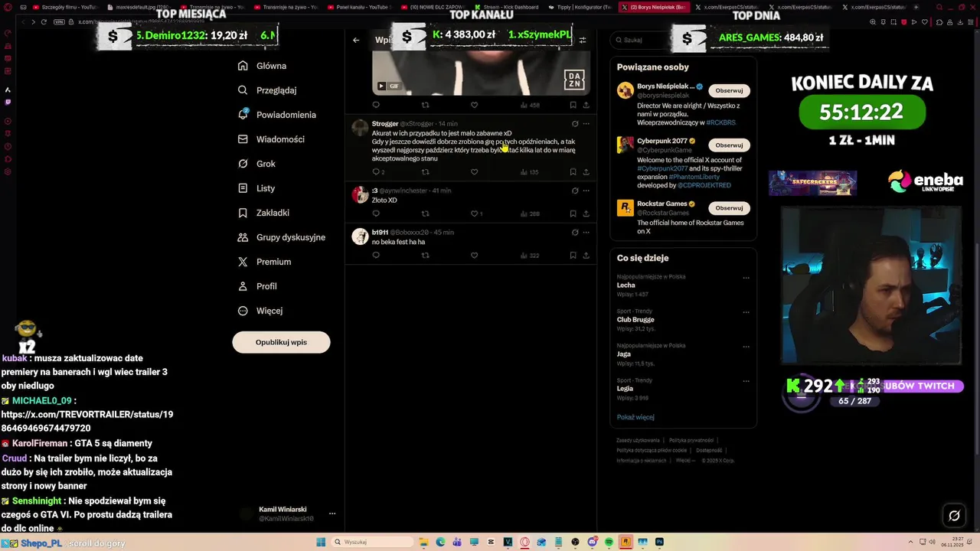The width and height of the screenshot is (980, 551).
Task: Open the Główna home page
Action: [262, 66]
